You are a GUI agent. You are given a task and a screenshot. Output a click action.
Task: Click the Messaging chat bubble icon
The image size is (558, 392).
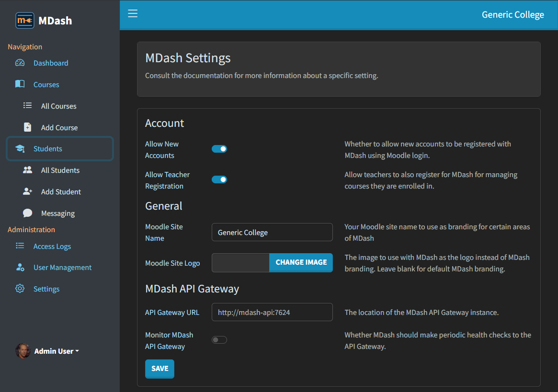(27, 213)
